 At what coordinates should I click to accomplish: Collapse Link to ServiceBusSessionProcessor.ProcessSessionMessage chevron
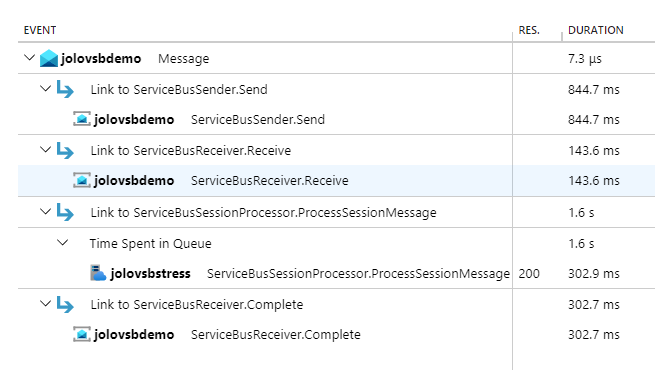pos(46,211)
